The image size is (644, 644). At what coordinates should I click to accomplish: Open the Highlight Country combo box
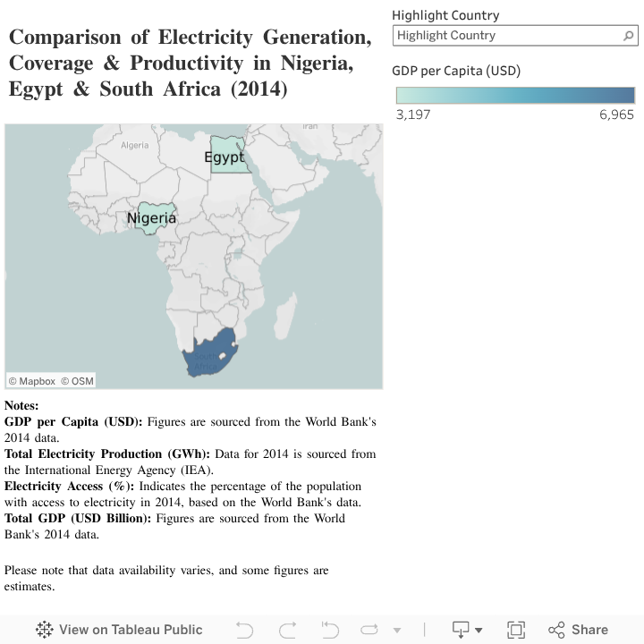[507, 36]
